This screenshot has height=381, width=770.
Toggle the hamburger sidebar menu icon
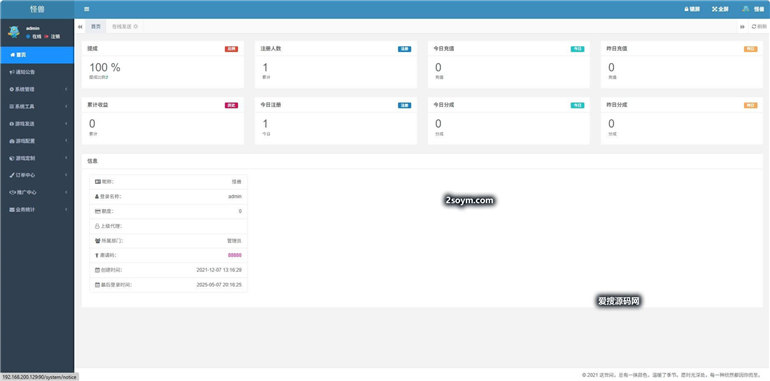(86, 9)
